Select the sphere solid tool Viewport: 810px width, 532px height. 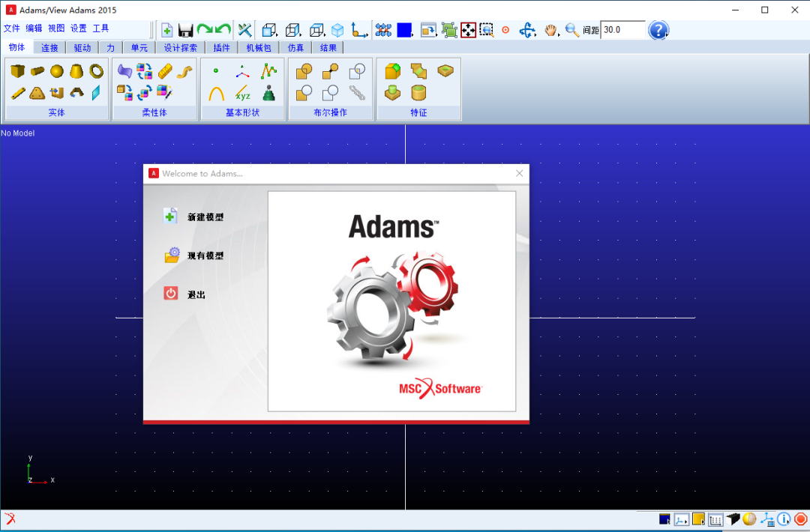coord(57,71)
